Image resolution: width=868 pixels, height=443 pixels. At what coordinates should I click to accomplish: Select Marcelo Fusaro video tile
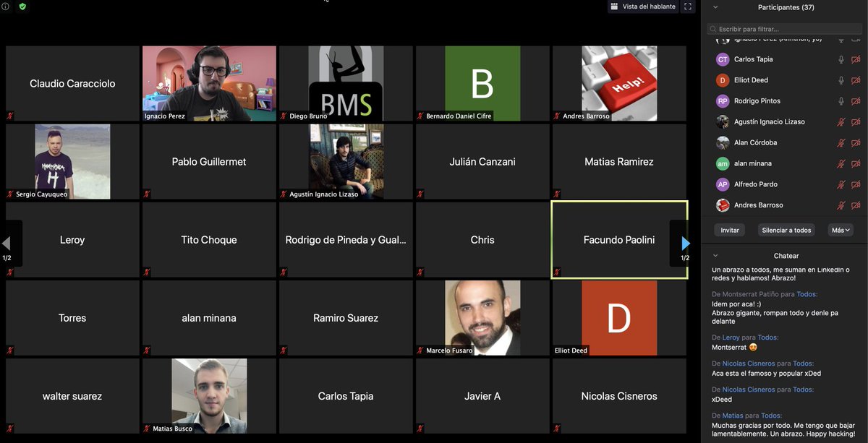[x=482, y=318]
